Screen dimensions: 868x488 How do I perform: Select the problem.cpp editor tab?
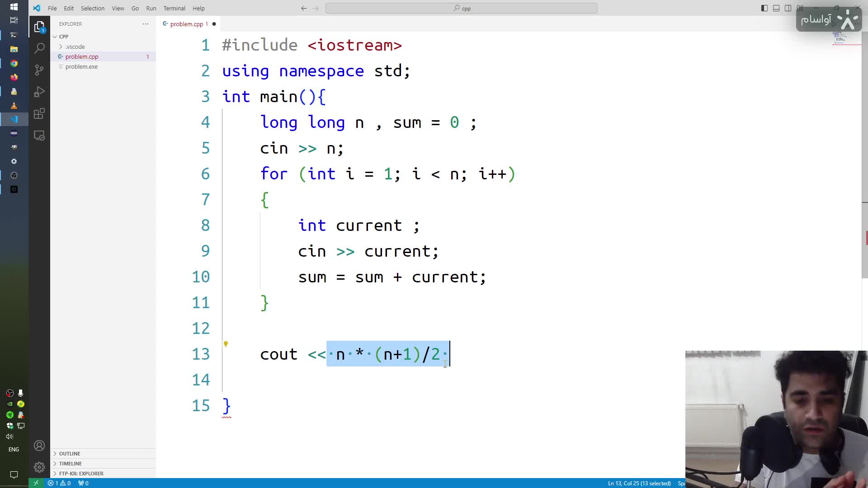tap(186, 24)
